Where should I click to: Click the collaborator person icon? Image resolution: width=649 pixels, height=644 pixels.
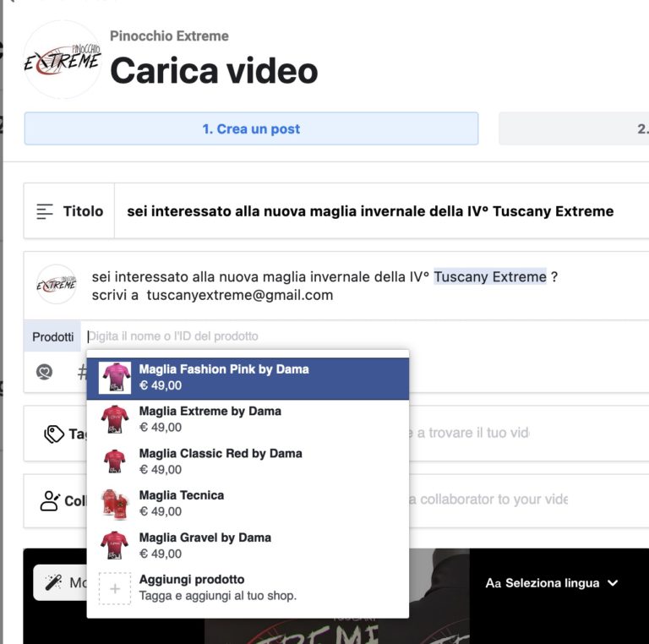pyautogui.click(x=51, y=501)
